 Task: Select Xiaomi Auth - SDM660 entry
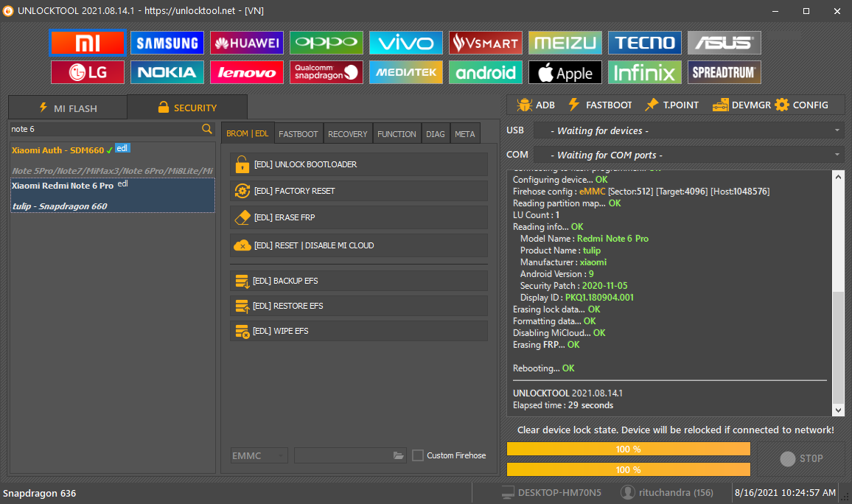113,159
